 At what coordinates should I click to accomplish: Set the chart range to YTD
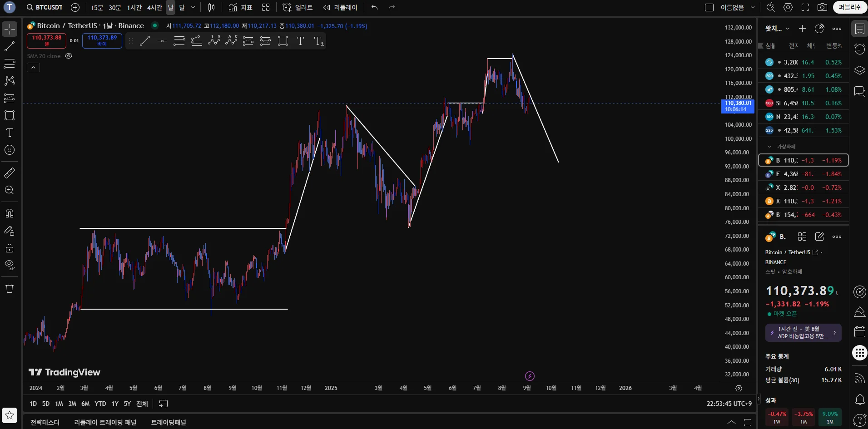[100, 404]
